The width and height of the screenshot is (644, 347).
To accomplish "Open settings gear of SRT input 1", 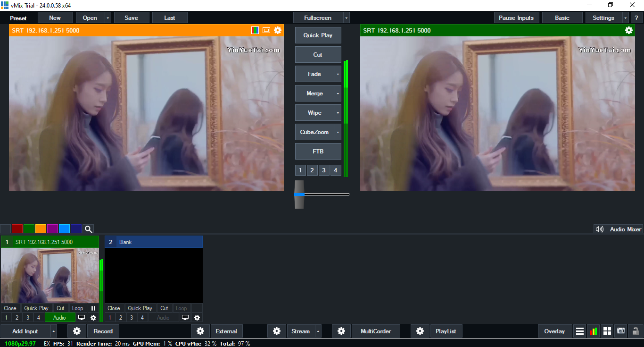I will (93, 318).
